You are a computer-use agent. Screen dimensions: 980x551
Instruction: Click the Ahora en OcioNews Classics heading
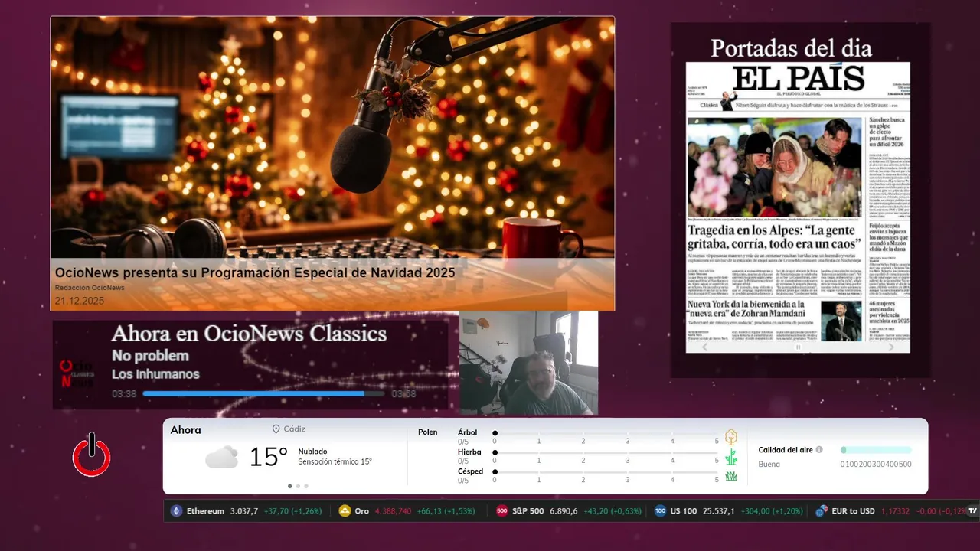click(249, 334)
